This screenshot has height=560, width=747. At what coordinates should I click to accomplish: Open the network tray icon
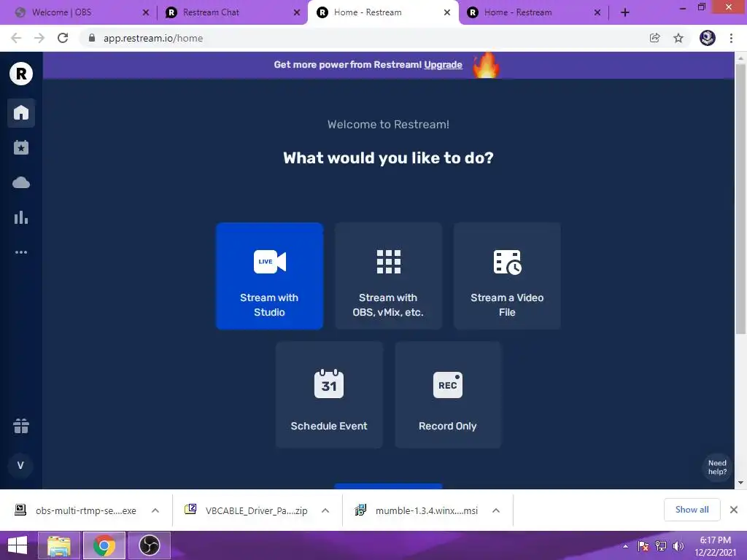coord(661,546)
